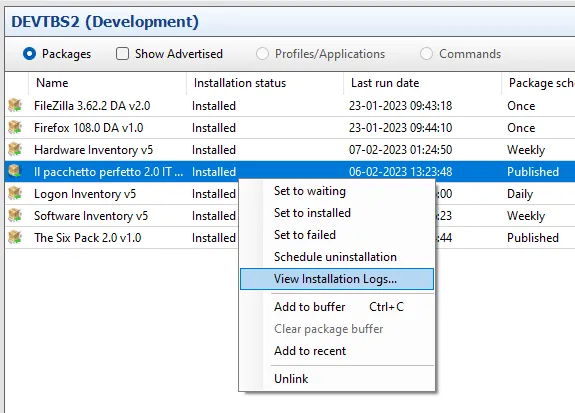Sort by Last run date column header
The image size is (575, 413).
(422, 83)
